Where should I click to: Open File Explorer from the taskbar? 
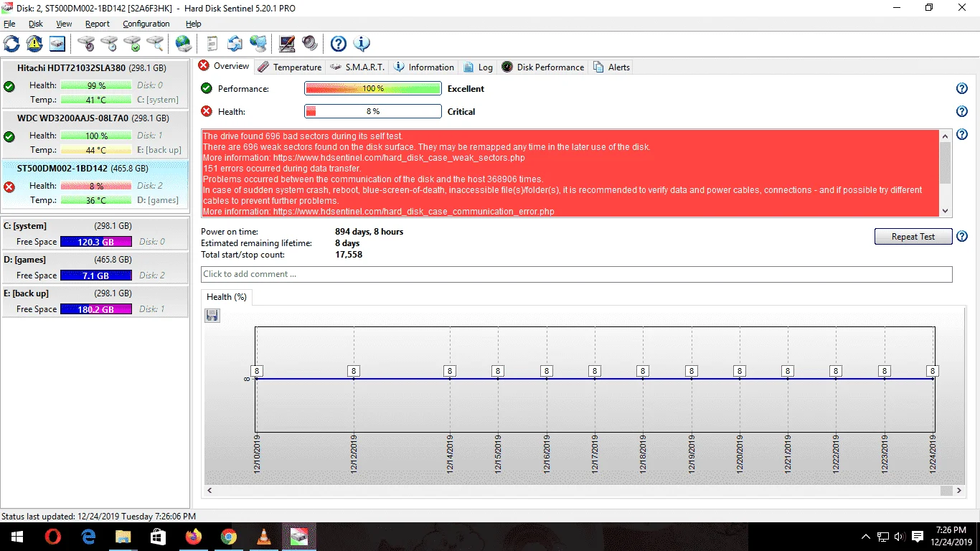click(x=123, y=537)
